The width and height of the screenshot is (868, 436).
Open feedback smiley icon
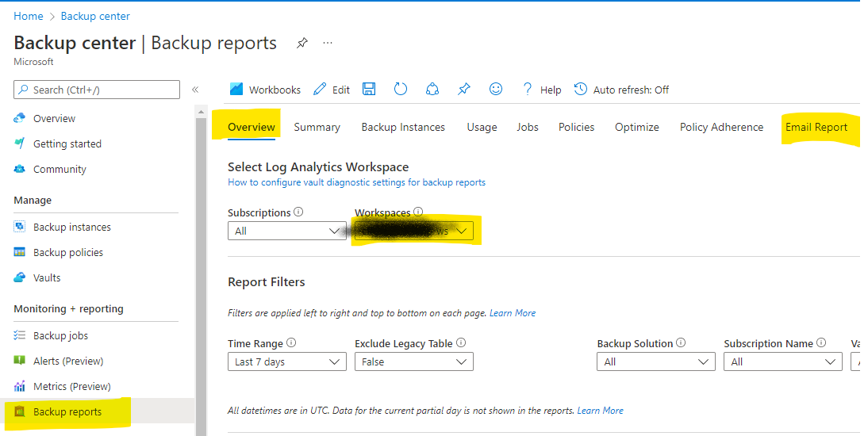coord(496,89)
